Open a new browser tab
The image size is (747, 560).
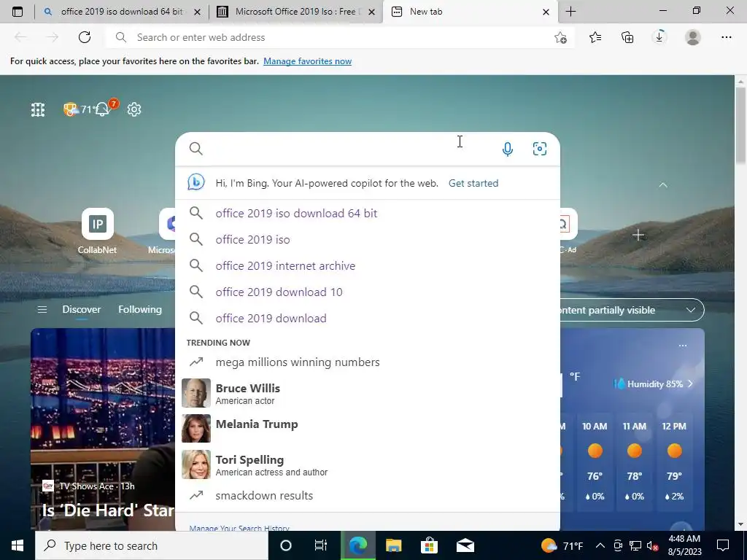570,12
